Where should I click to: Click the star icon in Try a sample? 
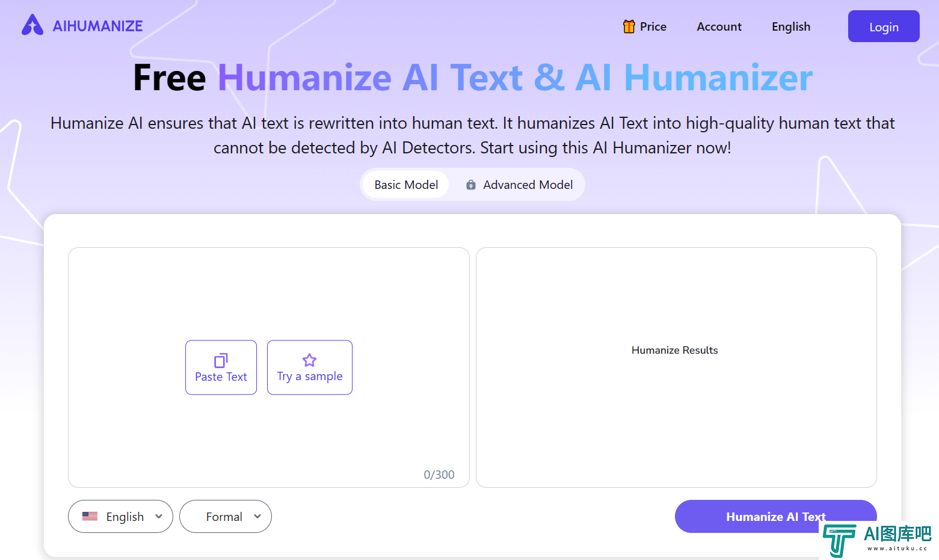309,360
